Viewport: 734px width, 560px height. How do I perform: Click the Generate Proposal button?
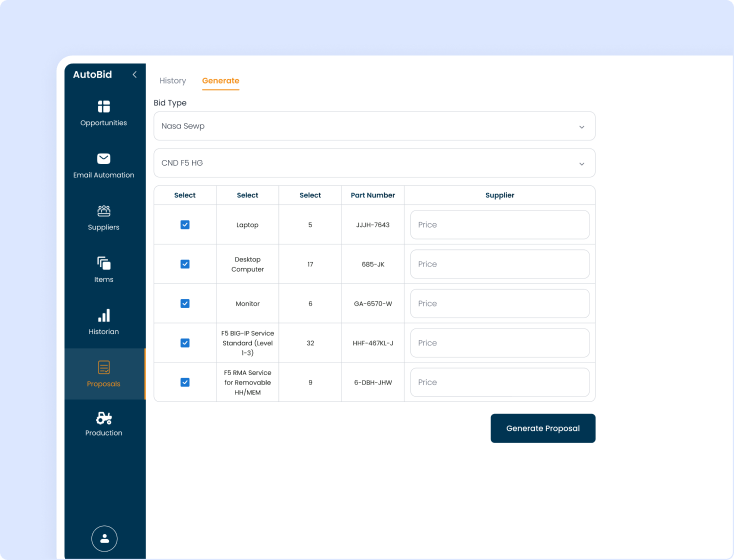click(x=543, y=428)
